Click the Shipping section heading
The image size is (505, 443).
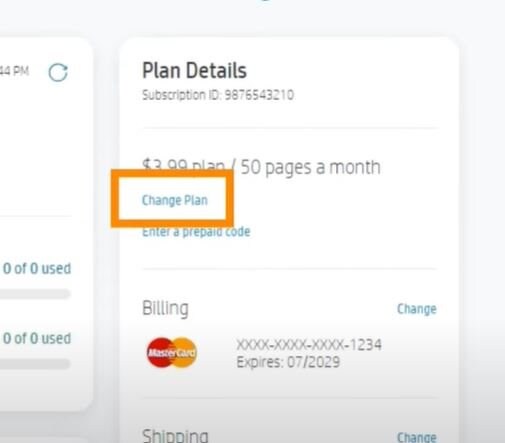click(175, 436)
